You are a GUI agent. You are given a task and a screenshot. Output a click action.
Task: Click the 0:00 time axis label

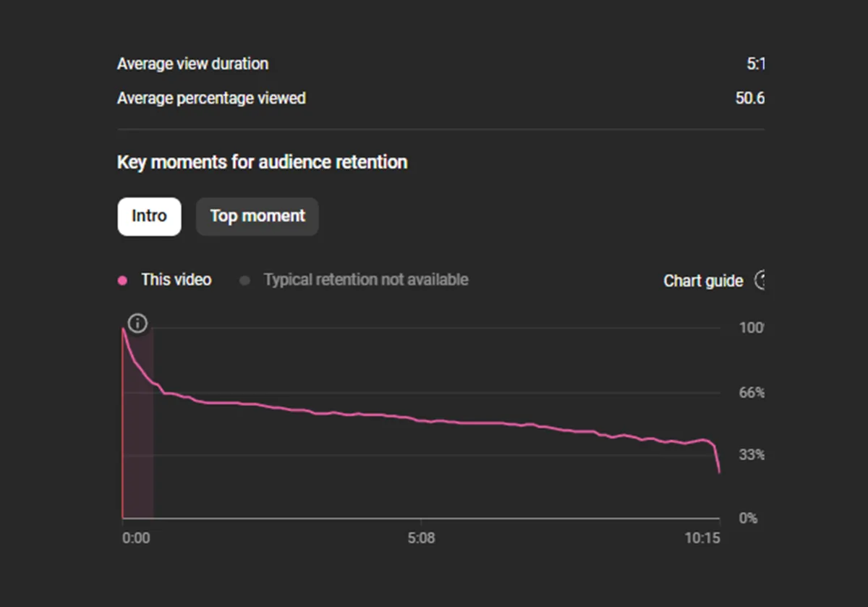pyautogui.click(x=136, y=538)
